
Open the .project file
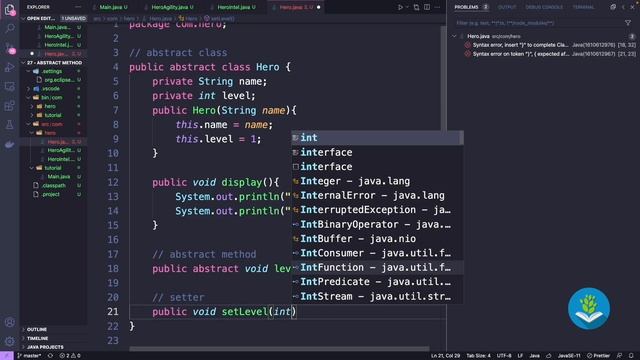click(53, 194)
